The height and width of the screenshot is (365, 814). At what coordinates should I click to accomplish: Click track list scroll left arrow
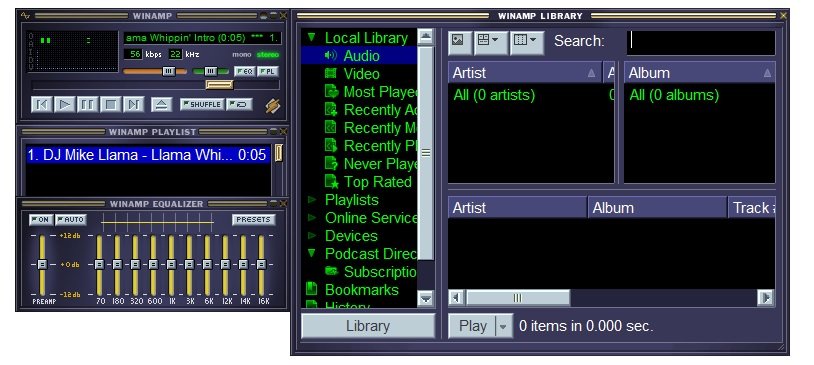click(x=456, y=298)
